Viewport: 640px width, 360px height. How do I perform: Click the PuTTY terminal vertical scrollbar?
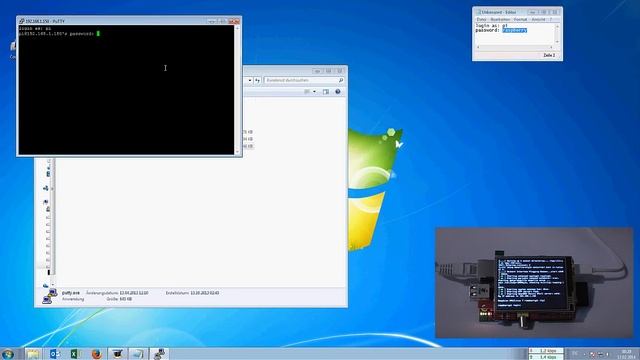[237, 90]
